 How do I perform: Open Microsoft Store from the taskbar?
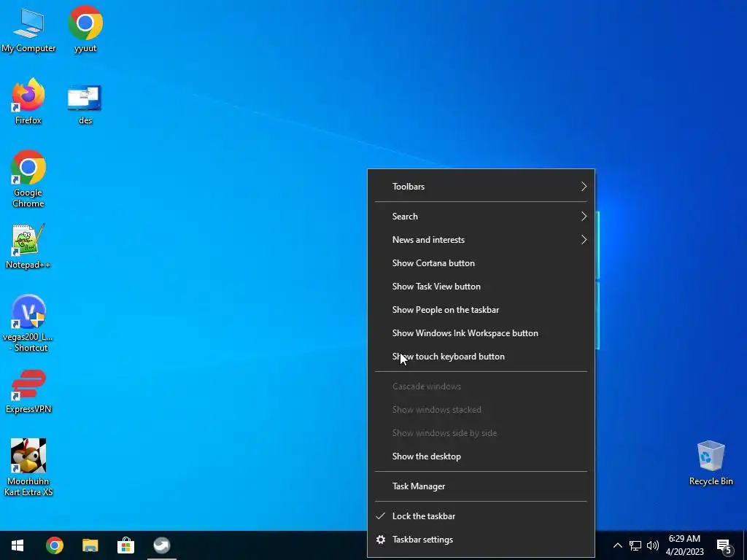[125, 545]
